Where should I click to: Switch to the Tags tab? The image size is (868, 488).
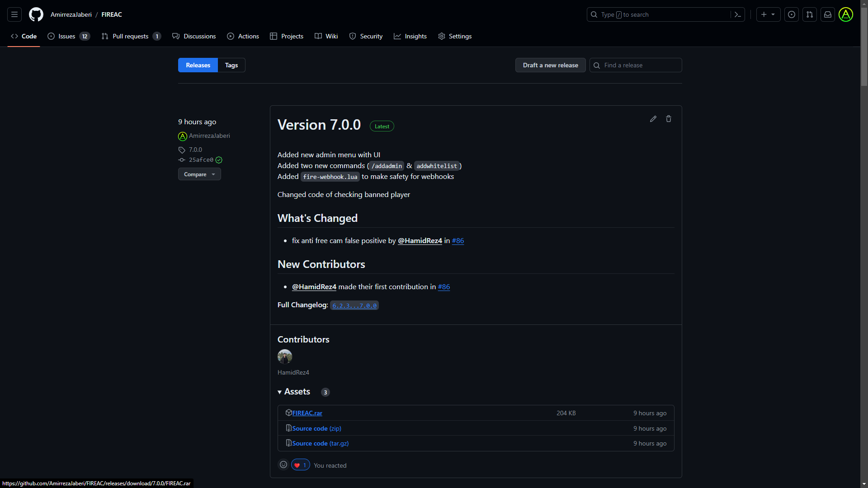pyautogui.click(x=231, y=65)
